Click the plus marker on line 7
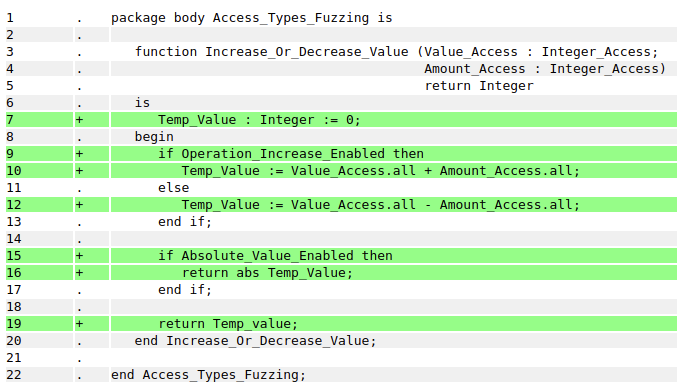677x383 pixels. pos(79,120)
